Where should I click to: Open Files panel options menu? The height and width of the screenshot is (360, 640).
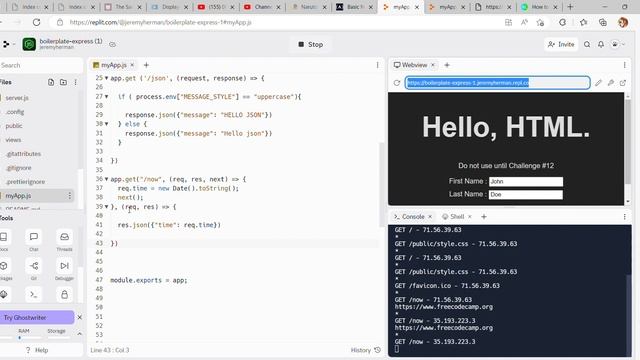click(76, 82)
